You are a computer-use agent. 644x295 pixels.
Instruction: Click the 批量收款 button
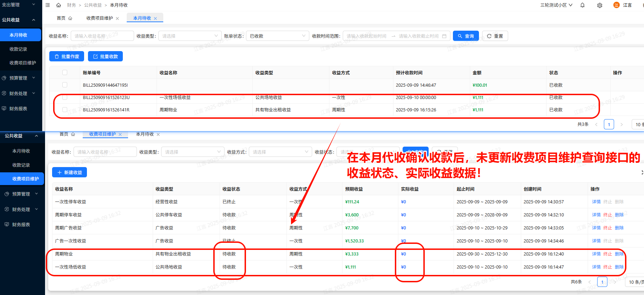tap(105, 56)
